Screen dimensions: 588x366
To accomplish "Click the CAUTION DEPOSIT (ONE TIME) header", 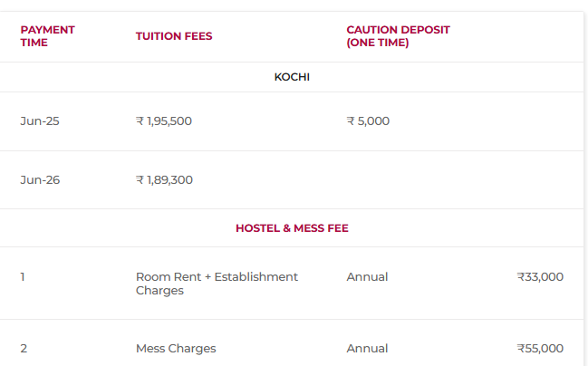I will tap(398, 36).
